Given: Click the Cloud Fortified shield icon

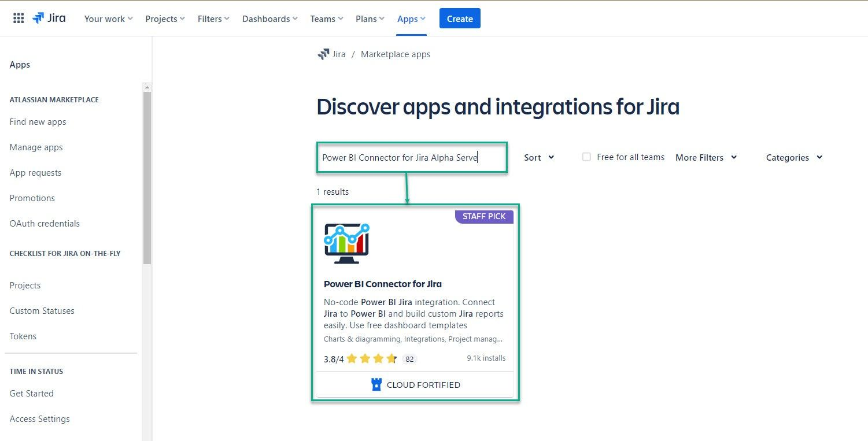Looking at the screenshot, I should tap(376, 384).
